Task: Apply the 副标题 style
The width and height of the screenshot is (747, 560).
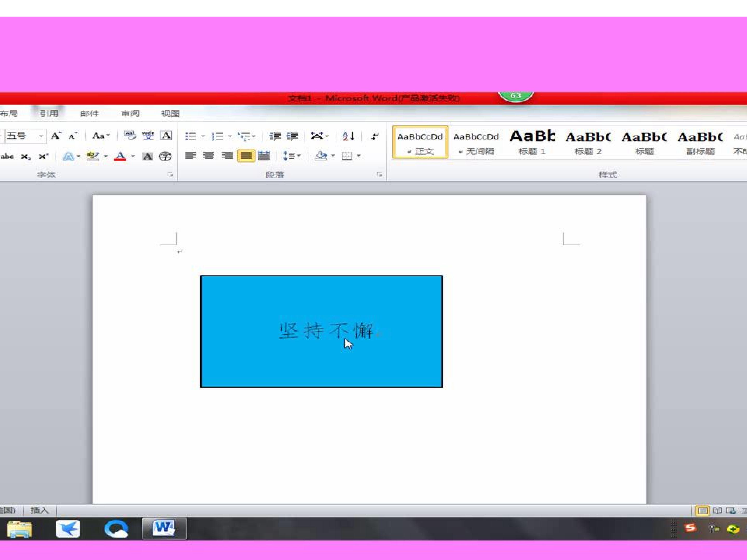Action: pos(700,142)
